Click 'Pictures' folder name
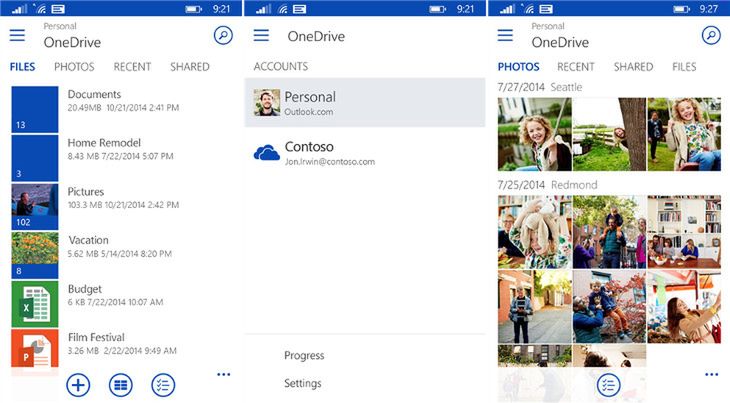 click(86, 192)
